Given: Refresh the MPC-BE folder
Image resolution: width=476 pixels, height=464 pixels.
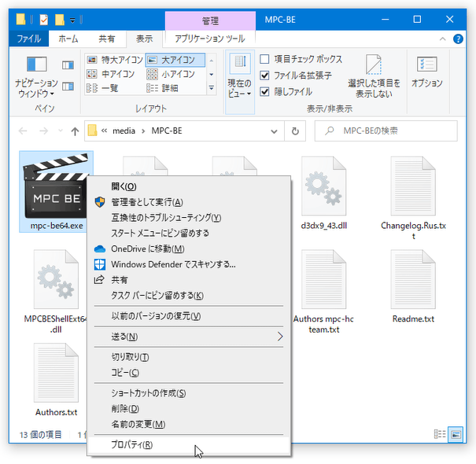Looking at the screenshot, I should point(295,131).
